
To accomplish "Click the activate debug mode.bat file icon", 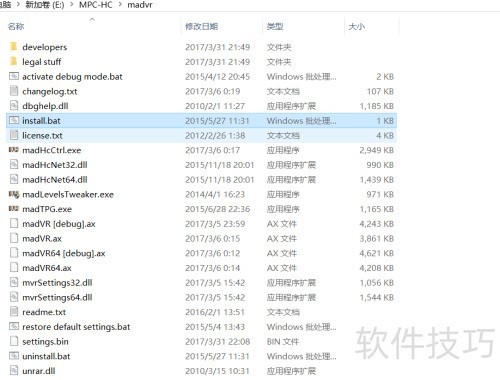I will coord(14,76).
